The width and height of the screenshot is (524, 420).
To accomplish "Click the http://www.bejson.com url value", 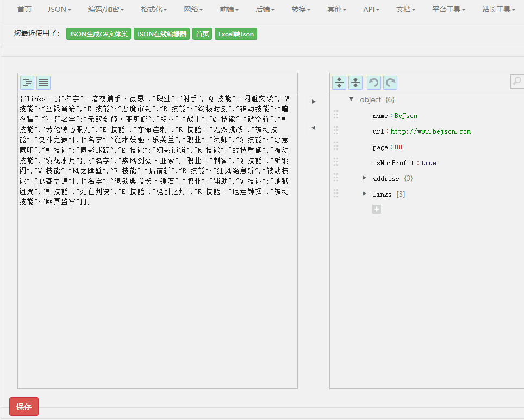I will click(x=431, y=131).
